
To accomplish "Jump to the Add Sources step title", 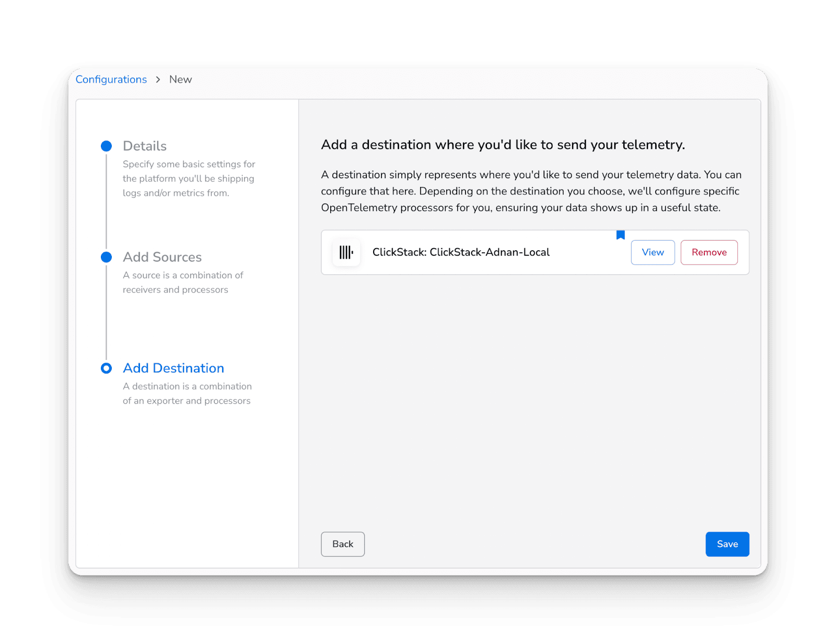I will pos(162,257).
